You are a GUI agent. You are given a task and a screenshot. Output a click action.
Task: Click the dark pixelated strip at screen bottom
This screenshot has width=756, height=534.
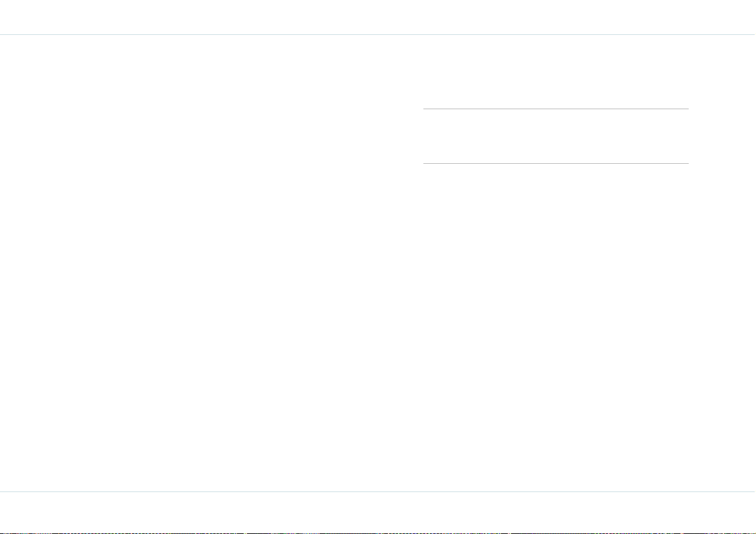pyautogui.click(x=378, y=533)
